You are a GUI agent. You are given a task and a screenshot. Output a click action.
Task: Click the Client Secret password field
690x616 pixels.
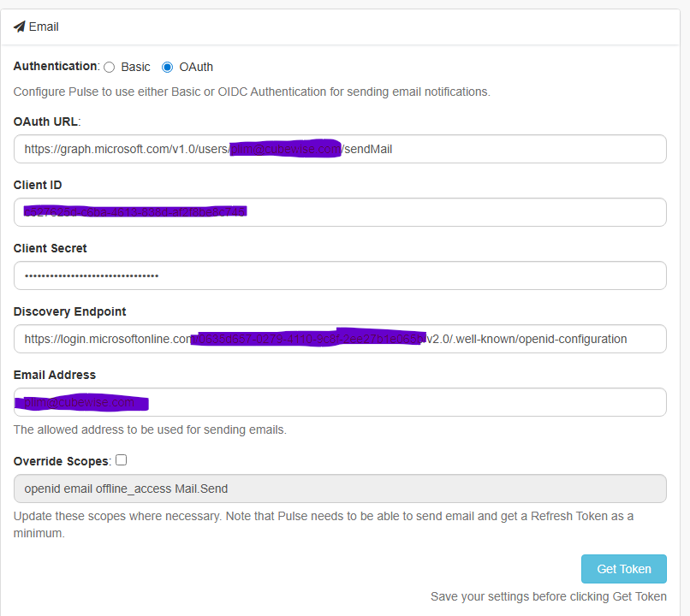(x=340, y=275)
